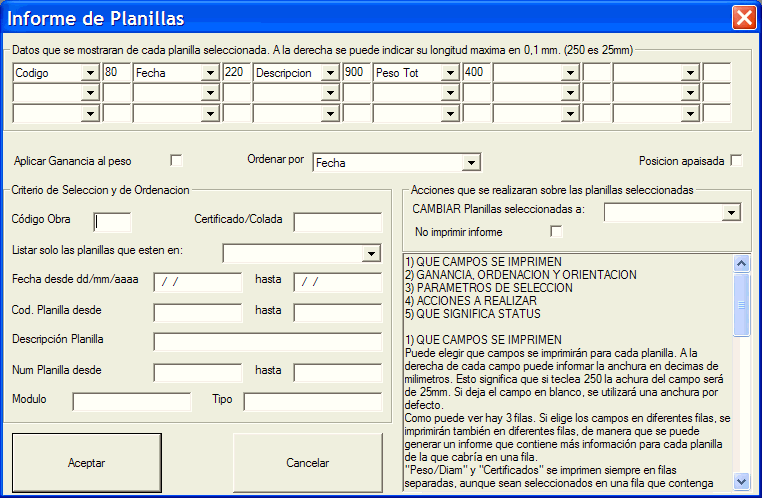This screenshot has height=498, width=762.
Task: Click the Certificado/Colada text field
Action: pos(337,222)
